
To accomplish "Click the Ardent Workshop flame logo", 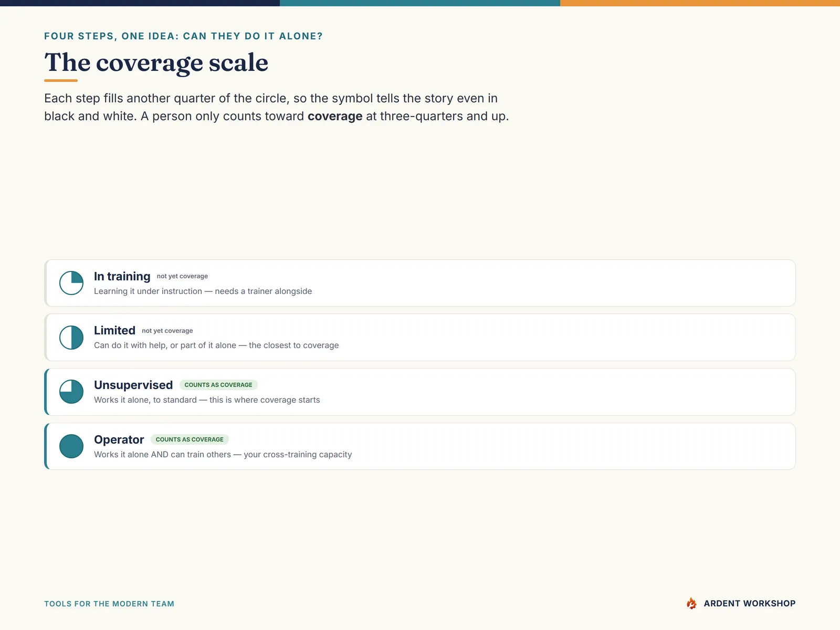I will [691, 603].
